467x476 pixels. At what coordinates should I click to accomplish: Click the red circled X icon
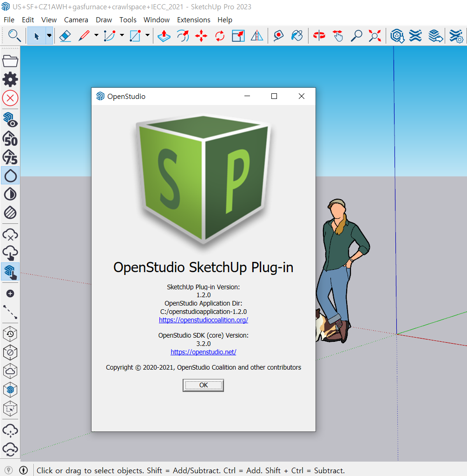10,98
